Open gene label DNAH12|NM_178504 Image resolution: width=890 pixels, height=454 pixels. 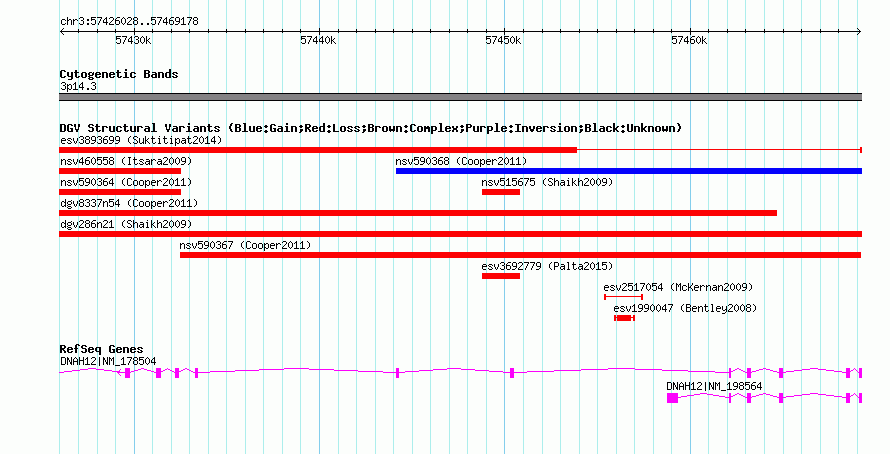click(x=108, y=361)
